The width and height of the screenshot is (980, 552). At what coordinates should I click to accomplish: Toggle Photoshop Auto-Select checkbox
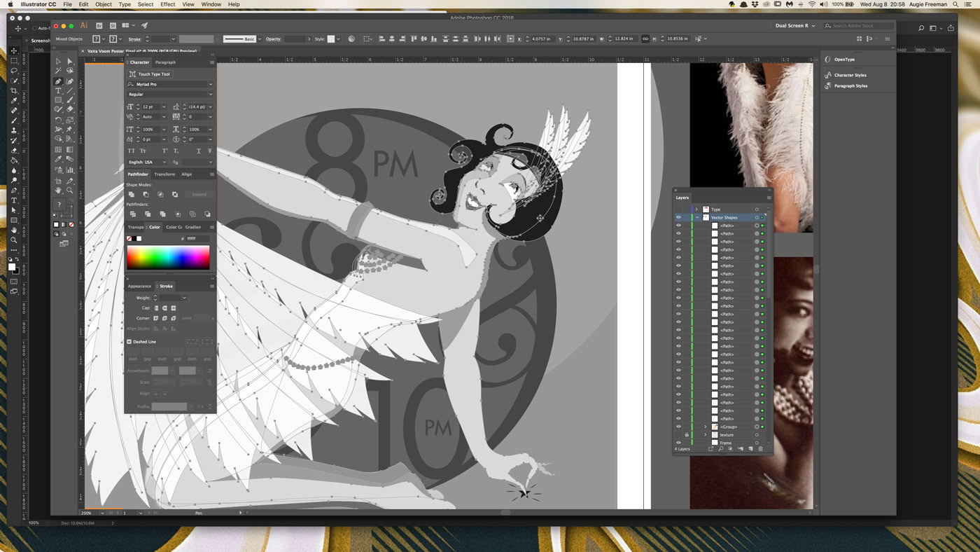[35, 29]
